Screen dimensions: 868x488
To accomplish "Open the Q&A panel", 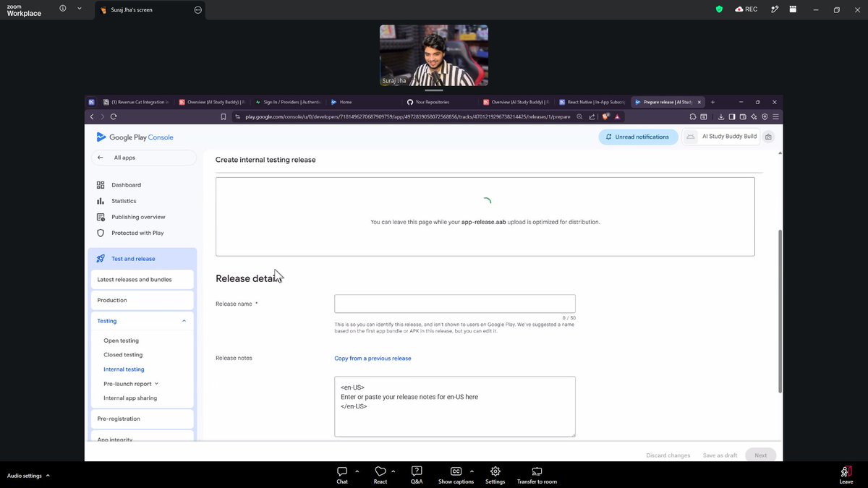I will [x=417, y=475].
